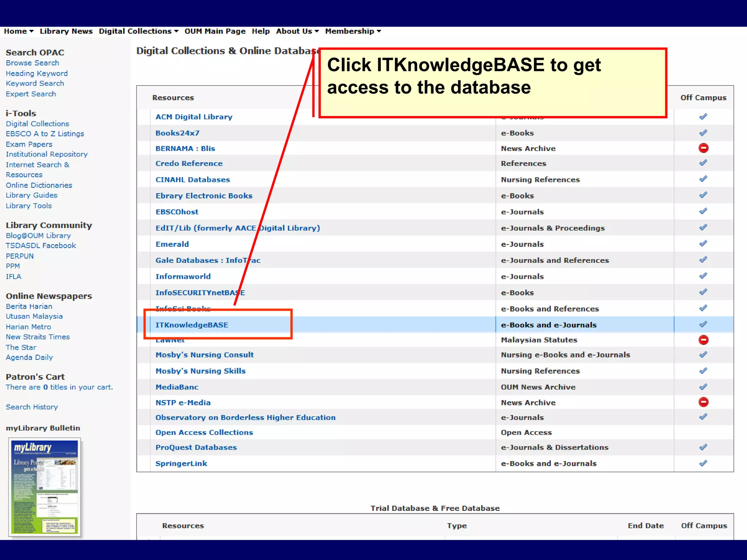This screenshot has height=560, width=747.
Task: Open the Search History link
Action: [x=32, y=407]
